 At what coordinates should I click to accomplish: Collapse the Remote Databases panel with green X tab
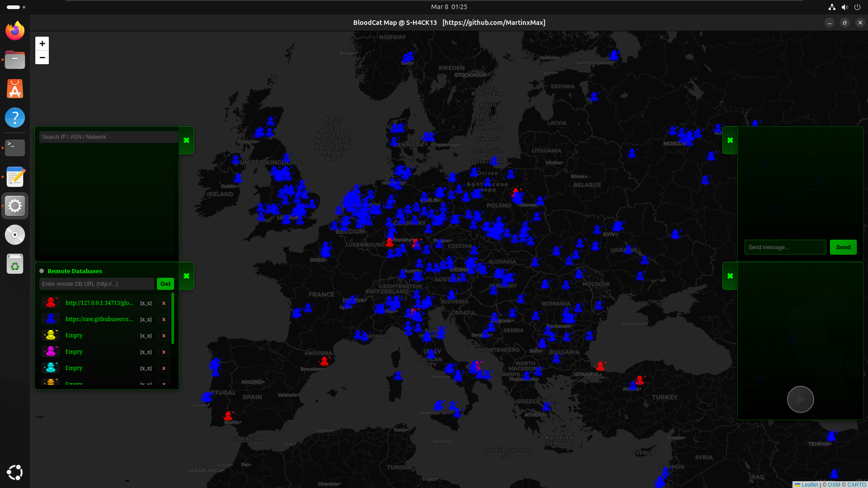[x=186, y=276]
